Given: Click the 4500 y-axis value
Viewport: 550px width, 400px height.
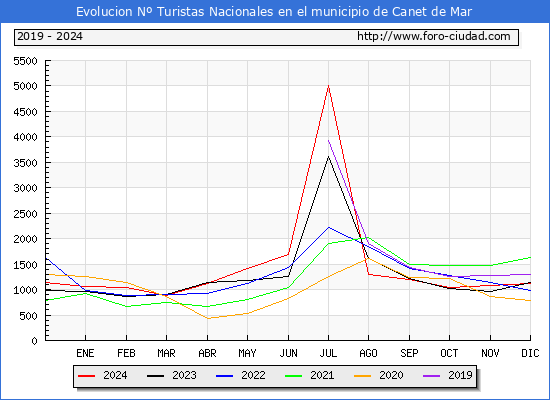Looking at the screenshot, I should pos(25,112).
